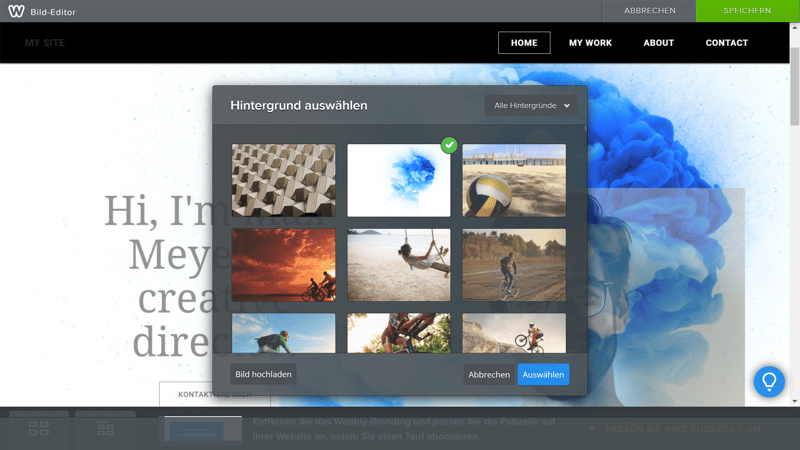Click the KONTAKTIERE MICH button
This screenshot has height=450, width=800.
point(215,394)
